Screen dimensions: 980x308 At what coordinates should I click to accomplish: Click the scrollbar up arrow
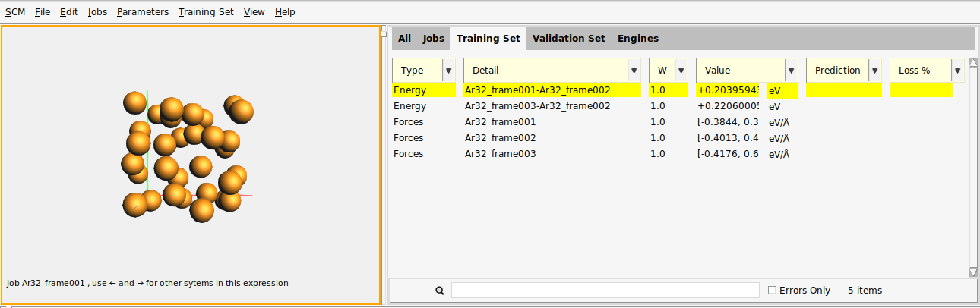click(x=973, y=63)
